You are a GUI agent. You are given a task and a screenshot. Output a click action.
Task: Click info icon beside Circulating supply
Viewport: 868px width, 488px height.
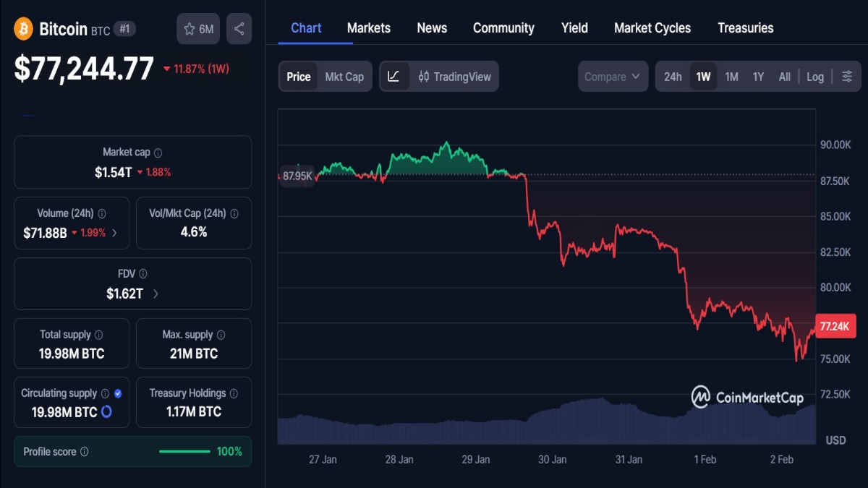pos(105,394)
